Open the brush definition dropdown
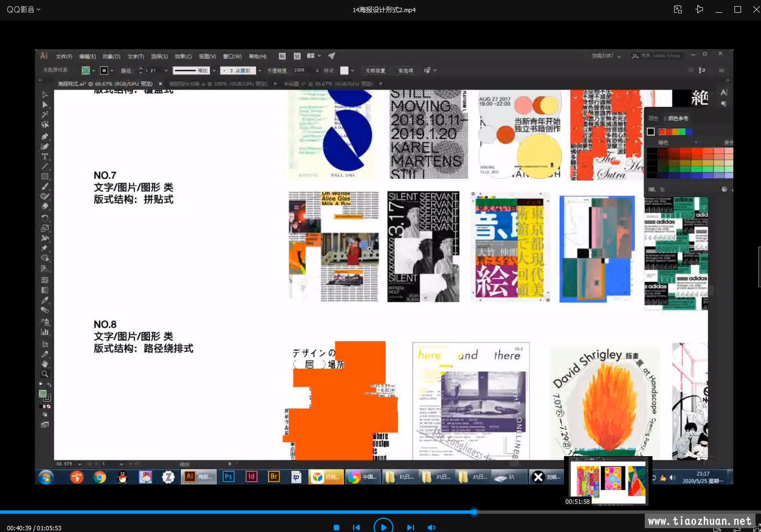Screen dimensions: 761x532 (260, 70)
